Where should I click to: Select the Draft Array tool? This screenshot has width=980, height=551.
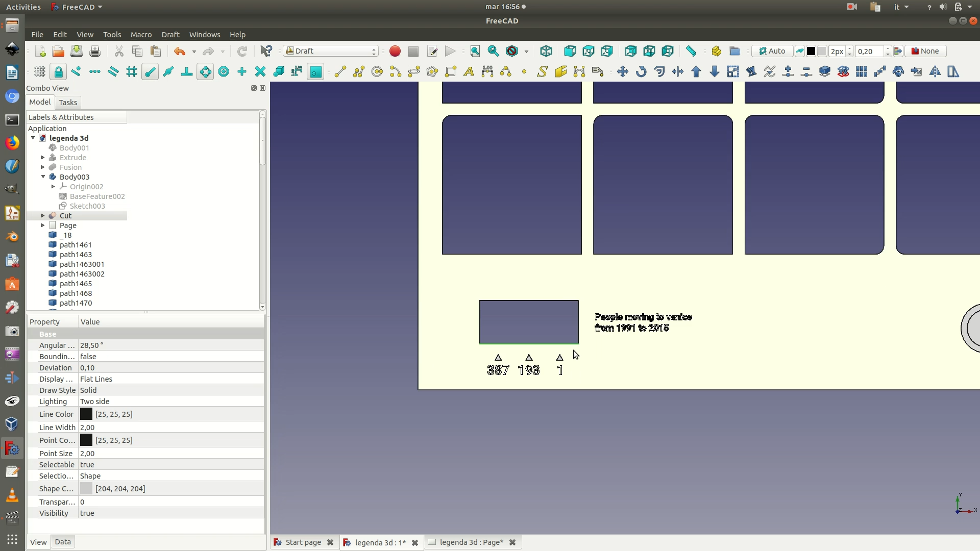[862, 71]
